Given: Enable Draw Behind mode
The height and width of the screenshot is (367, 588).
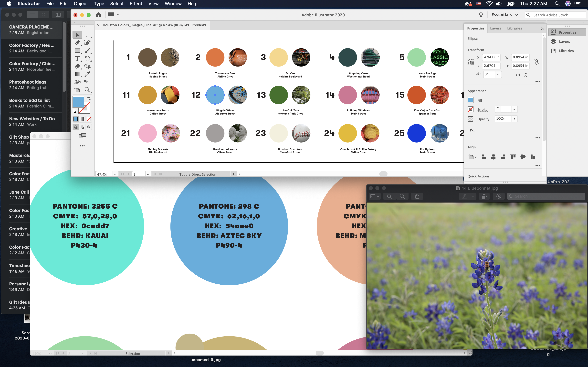Looking at the screenshot, I should pyautogui.click(x=82, y=127).
